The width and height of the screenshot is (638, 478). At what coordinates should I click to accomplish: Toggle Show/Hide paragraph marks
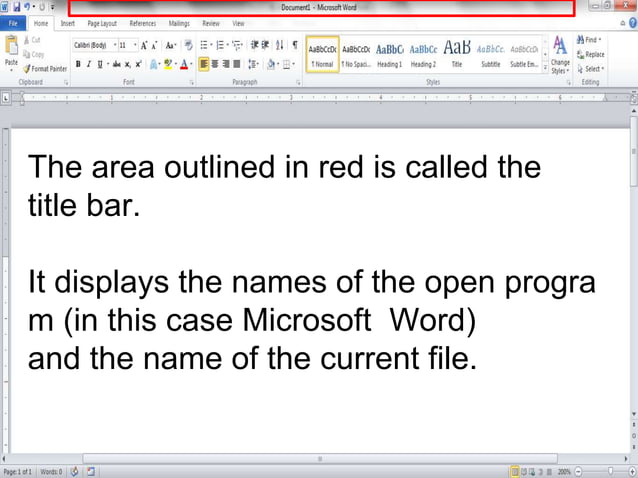coord(295,45)
